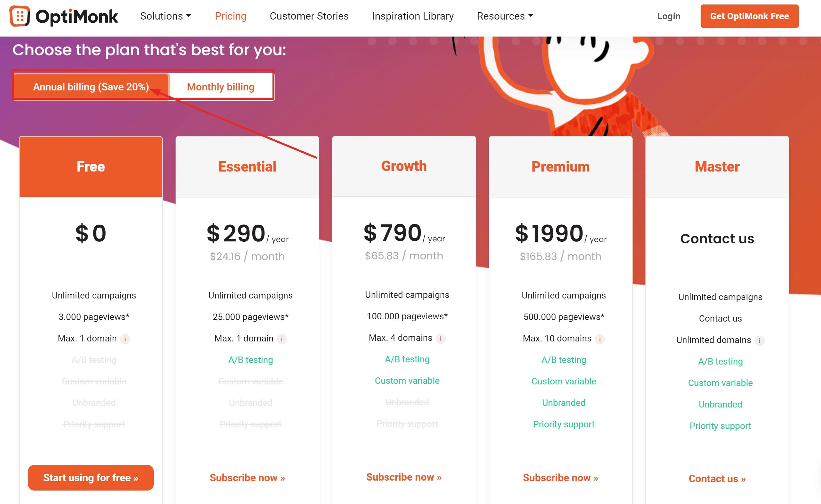Open info icon for Growth Max. 4 domains
The width and height of the screenshot is (821, 504).
click(x=441, y=338)
